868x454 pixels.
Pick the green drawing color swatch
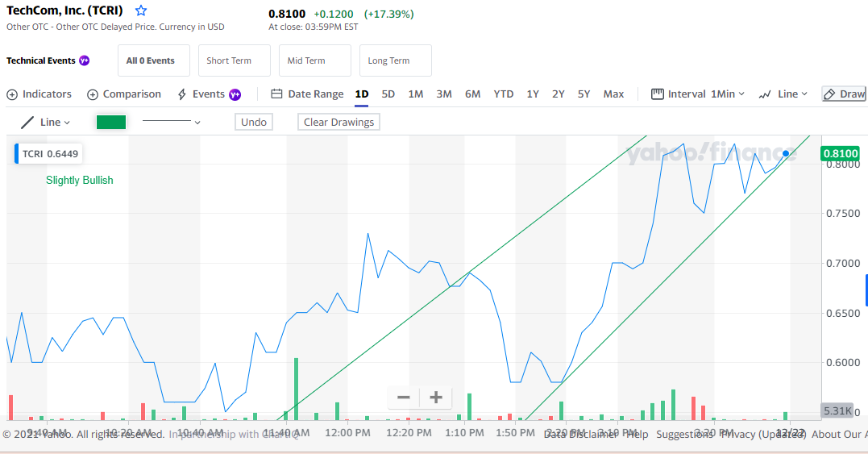pyautogui.click(x=111, y=122)
